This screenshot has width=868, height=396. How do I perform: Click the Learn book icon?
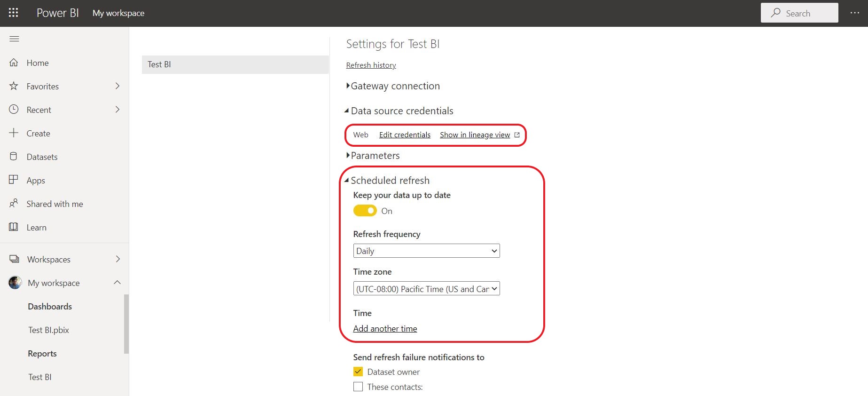14,227
